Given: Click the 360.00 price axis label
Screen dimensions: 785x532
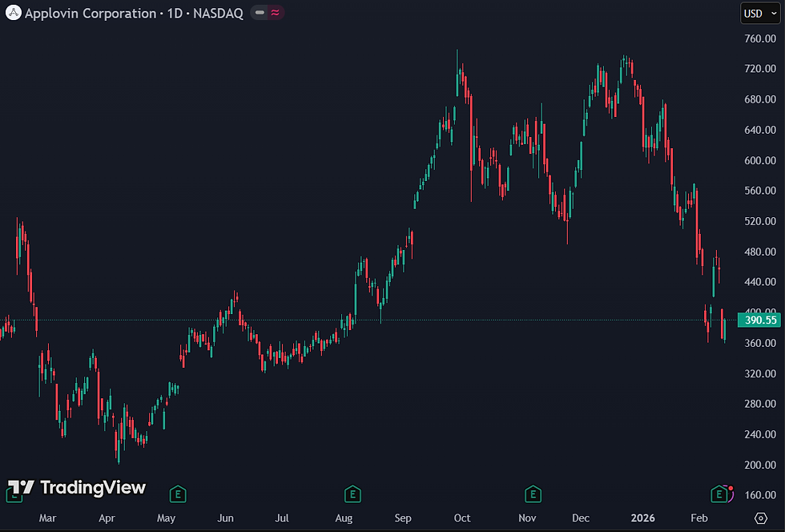Looking at the screenshot, I should (x=760, y=343).
